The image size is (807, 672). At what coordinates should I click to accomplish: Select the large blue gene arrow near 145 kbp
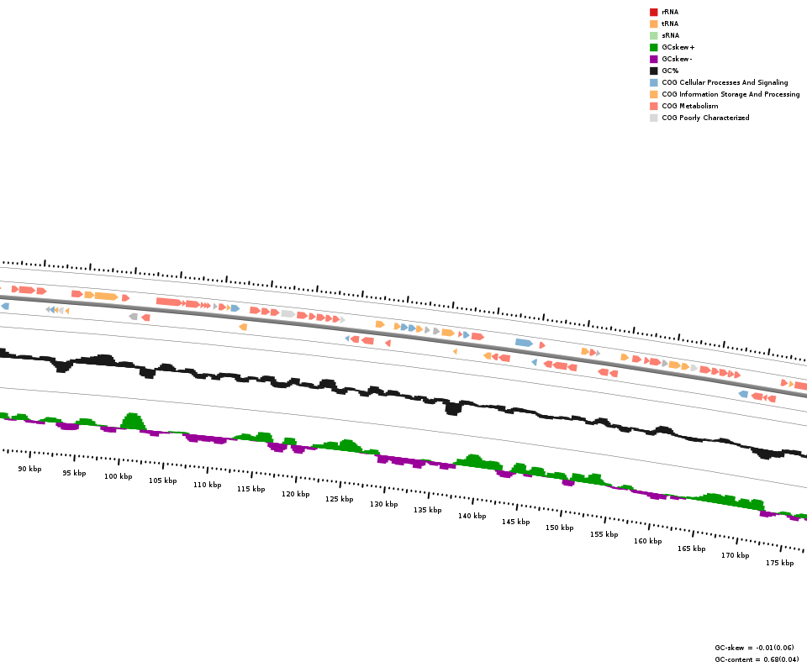click(x=524, y=343)
